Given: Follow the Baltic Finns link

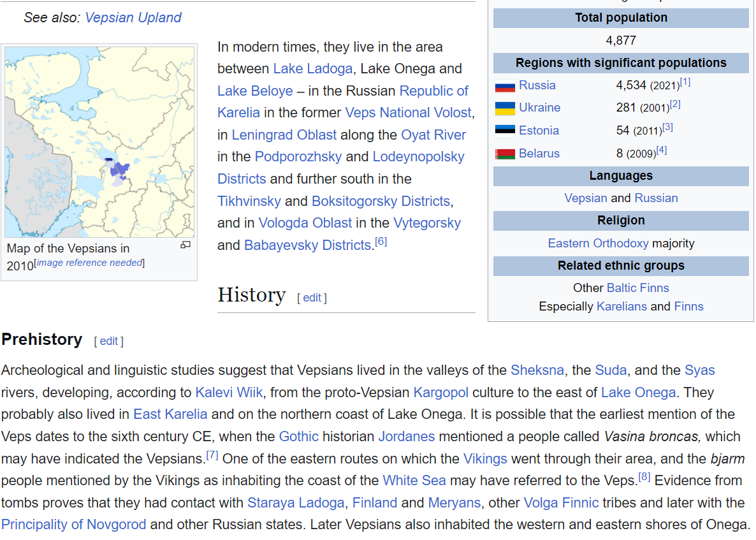Looking at the screenshot, I should pyautogui.click(x=638, y=288).
